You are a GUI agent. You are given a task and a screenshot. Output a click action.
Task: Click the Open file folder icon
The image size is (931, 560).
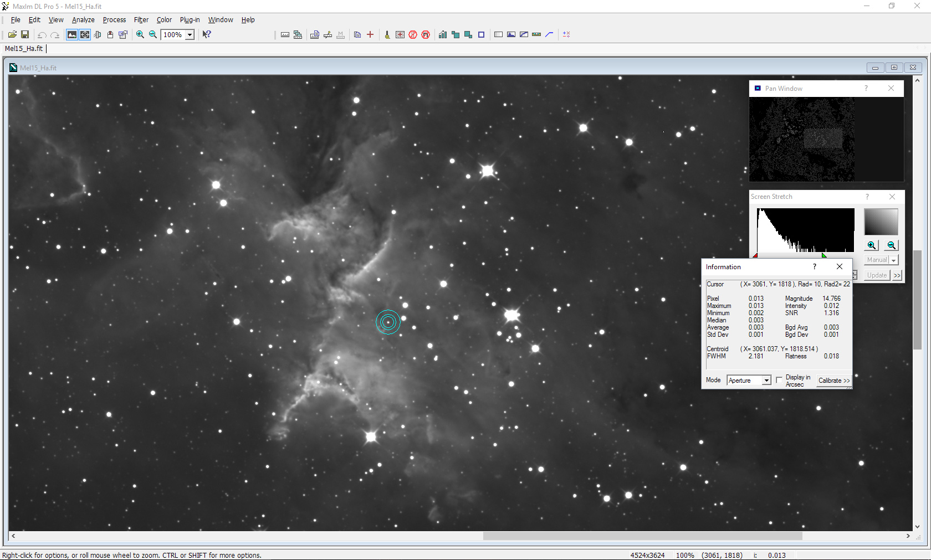[x=12, y=34]
